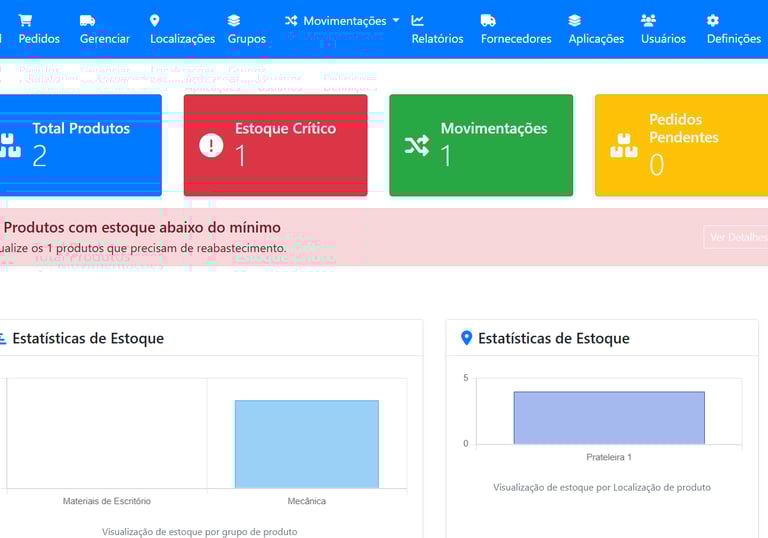Image resolution: width=768 pixels, height=538 pixels.
Task: Click the Localizações map pin icon
Action: (155, 20)
